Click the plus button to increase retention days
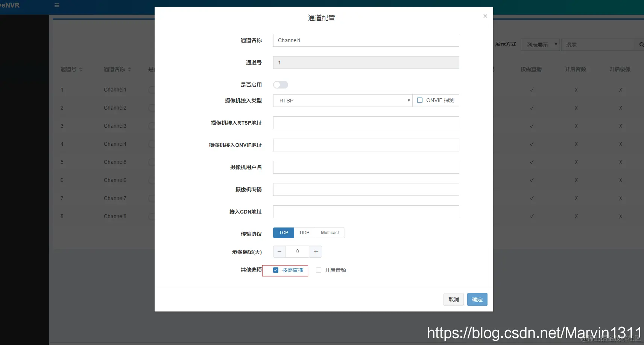Screen dimensions: 644x345 (x=316, y=251)
